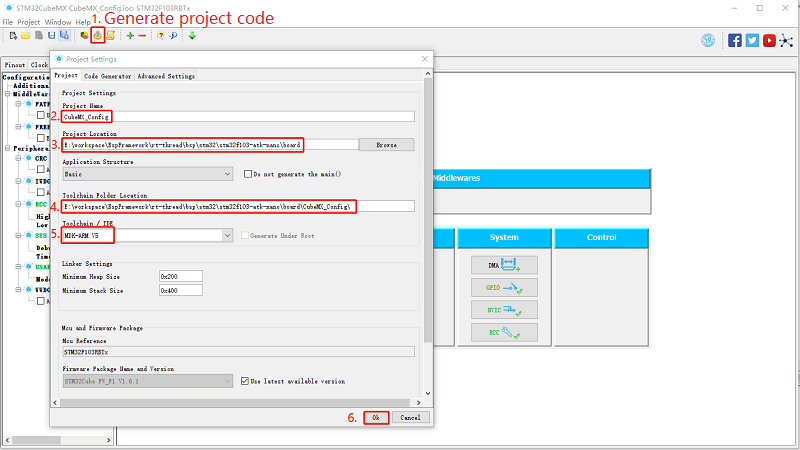Click the green plus toolbar icon
Screen dimensions: 800x450
[130, 36]
